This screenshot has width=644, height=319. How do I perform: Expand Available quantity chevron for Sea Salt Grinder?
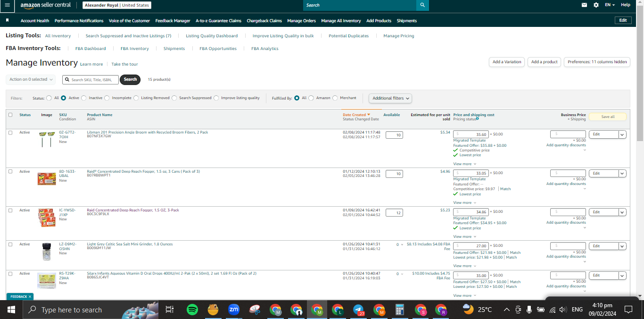click(402, 245)
